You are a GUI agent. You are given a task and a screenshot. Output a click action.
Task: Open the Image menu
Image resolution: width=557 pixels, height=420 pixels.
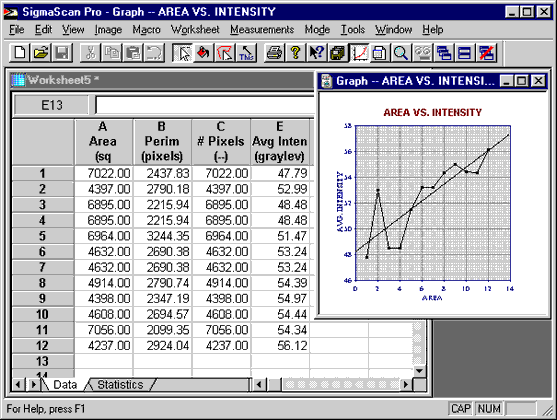[108, 29]
